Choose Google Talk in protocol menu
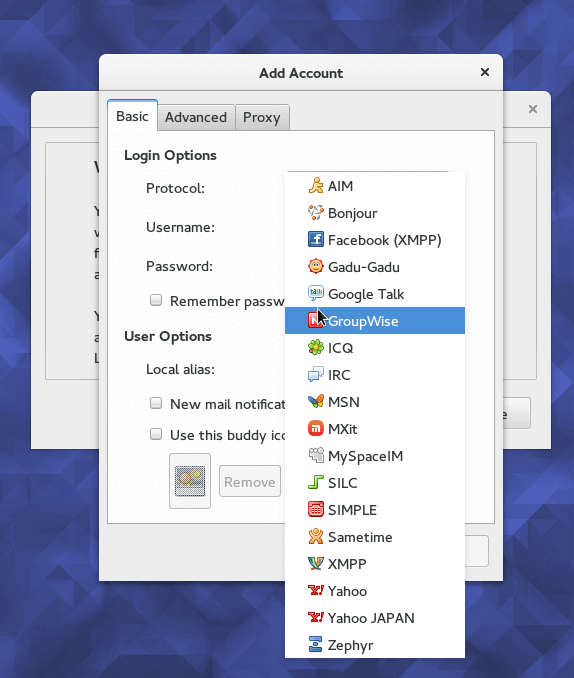Screen dimensions: 574x678 (x=375, y=294)
